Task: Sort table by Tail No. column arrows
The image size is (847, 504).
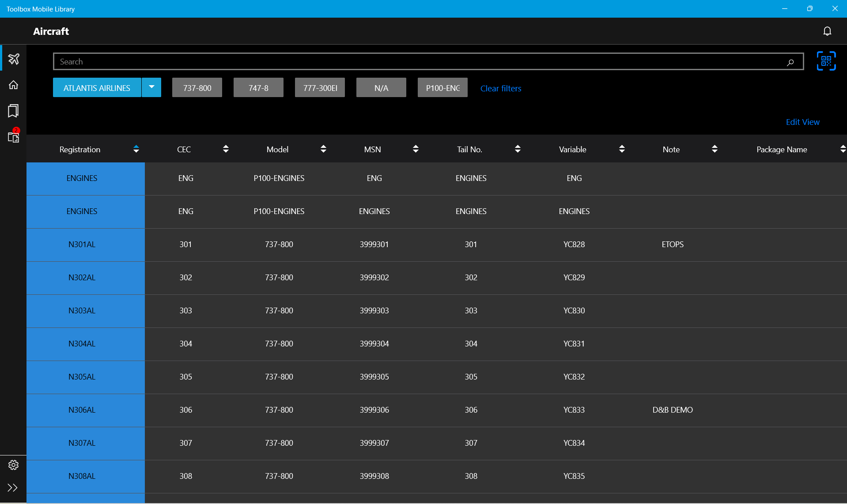Action: [518, 149]
